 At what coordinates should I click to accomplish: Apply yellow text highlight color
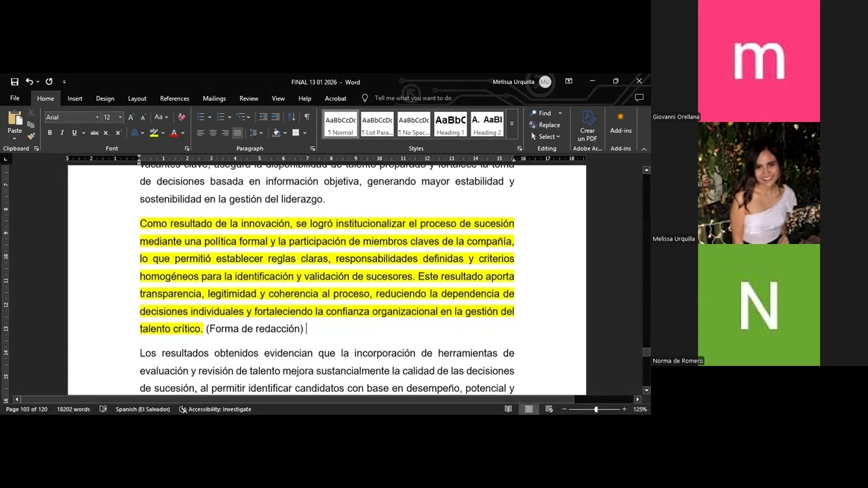pyautogui.click(x=154, y=133)
